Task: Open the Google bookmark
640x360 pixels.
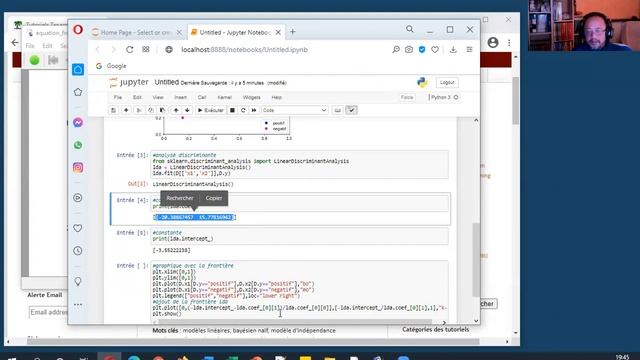Action: point(111,66)
